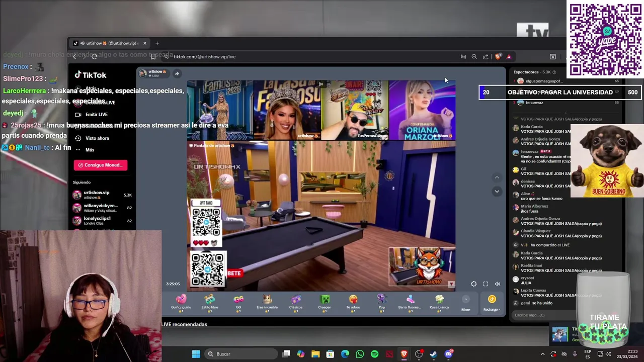Bookmark this page in browser
644x362 pixels.
[153, 57]
